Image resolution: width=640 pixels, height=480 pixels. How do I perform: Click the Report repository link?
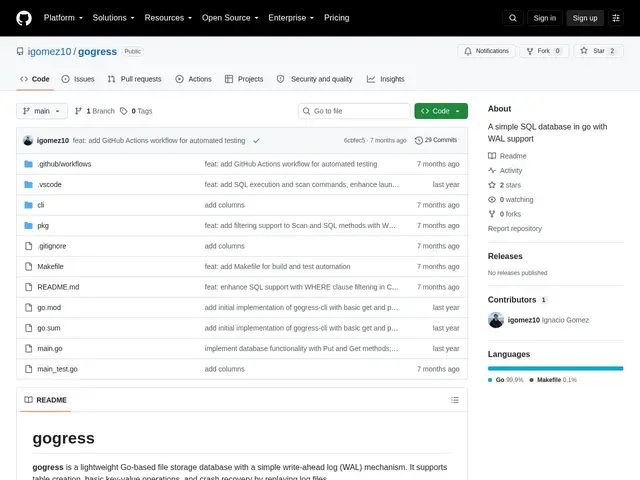click(515, 229)
